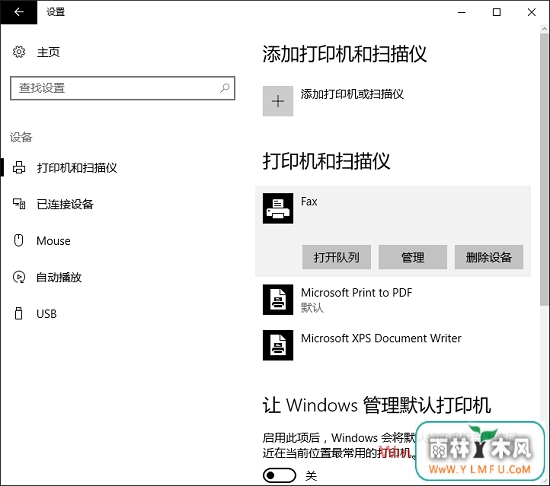Select Microsoft Print to PDF icon
This screenshot has width=550, height=486.
[278, 299]
